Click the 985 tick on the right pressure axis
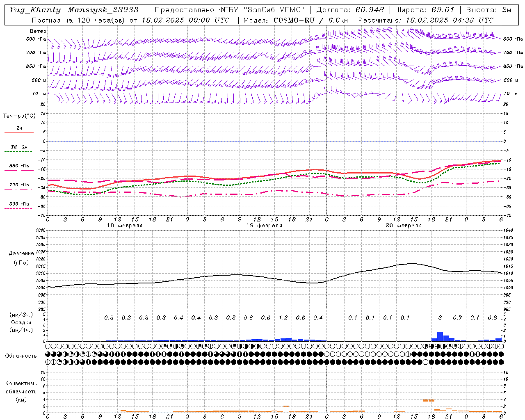Image resolution: width=525 pixels, height=420 pixels. point(508,309)
